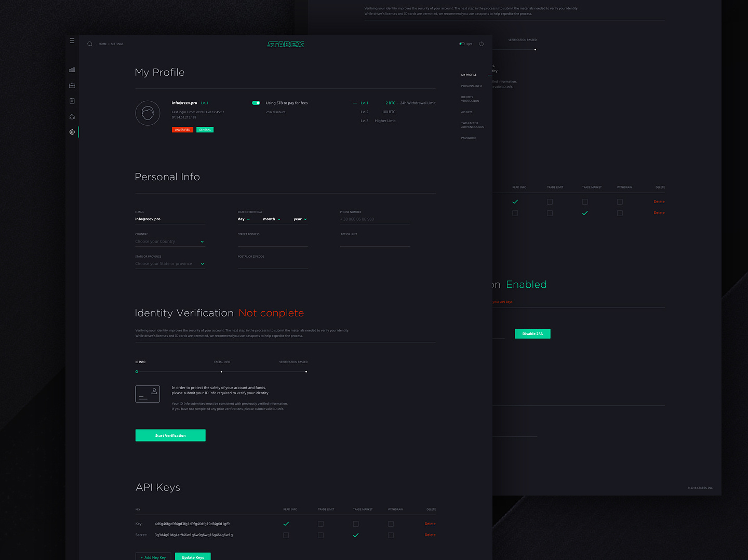The image size is (748, 560).
Task: Open the briefcase portfolio icon in sidebar
Action: point(72,85)
